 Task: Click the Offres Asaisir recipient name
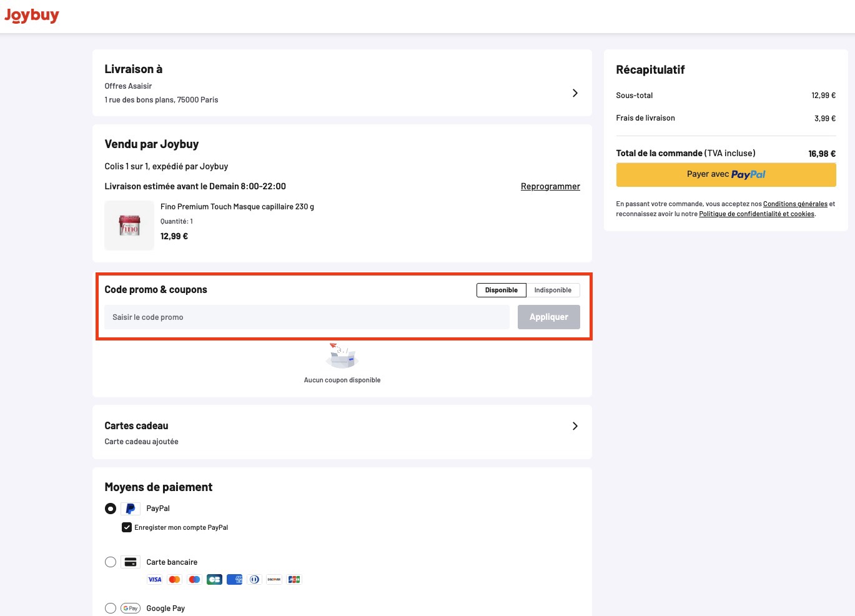[x=128, y=86]
